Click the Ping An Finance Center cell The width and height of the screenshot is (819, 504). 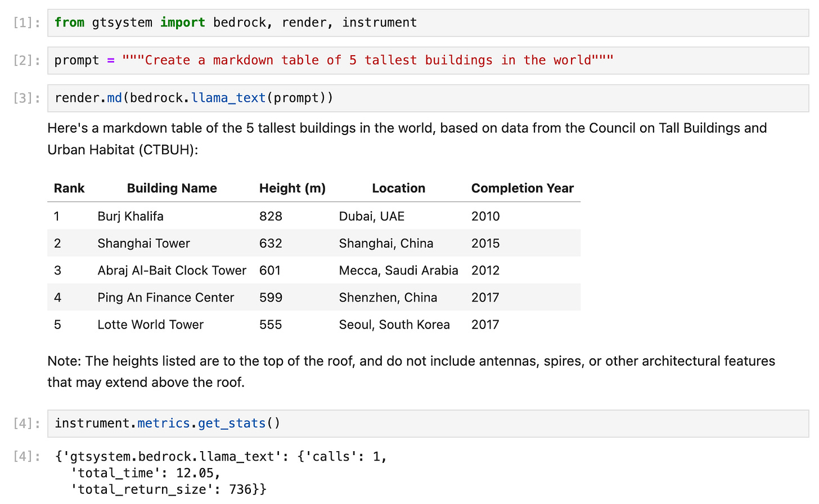click(166, 298)
